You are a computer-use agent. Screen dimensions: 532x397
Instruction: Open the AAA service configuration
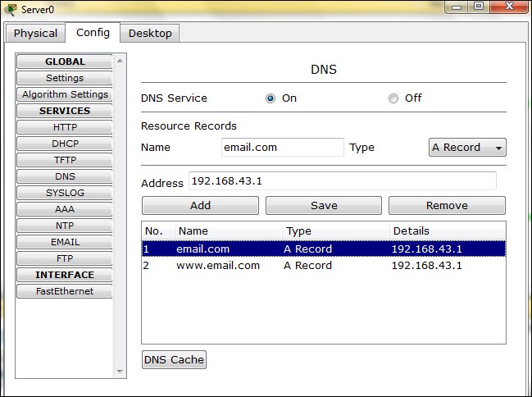(65, 209)
